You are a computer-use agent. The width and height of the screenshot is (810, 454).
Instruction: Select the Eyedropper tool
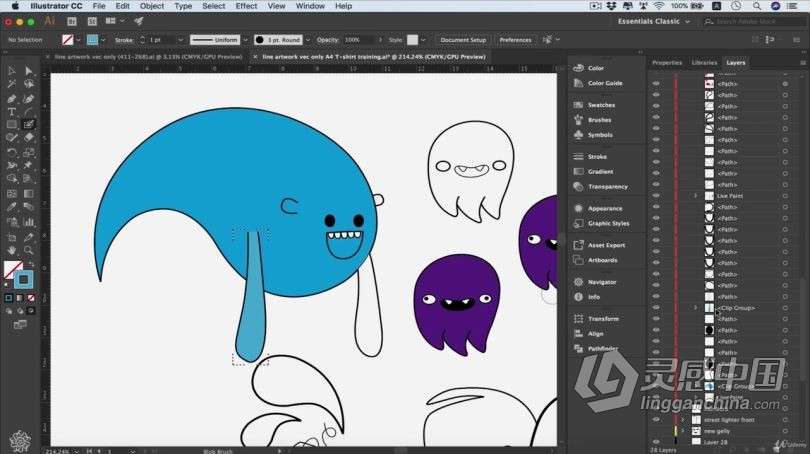(x=11, y=207)
